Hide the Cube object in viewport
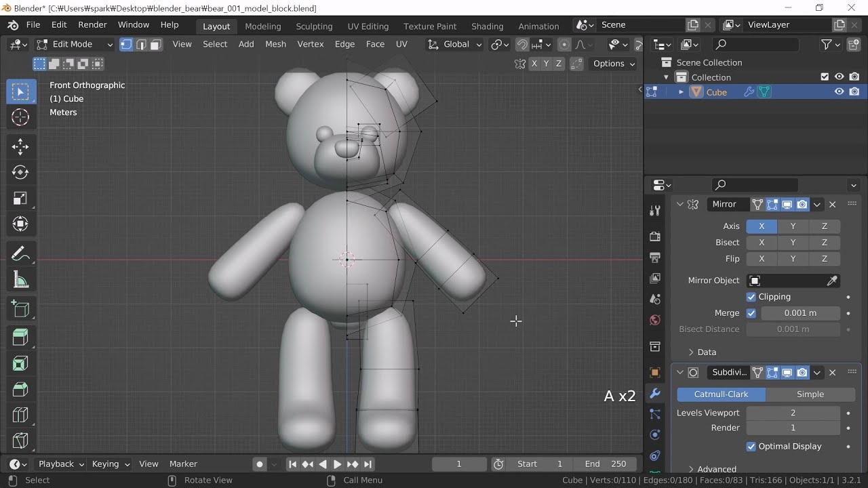Image resolution: width=868 pixels, height=488 pixels. pos(840,91)
